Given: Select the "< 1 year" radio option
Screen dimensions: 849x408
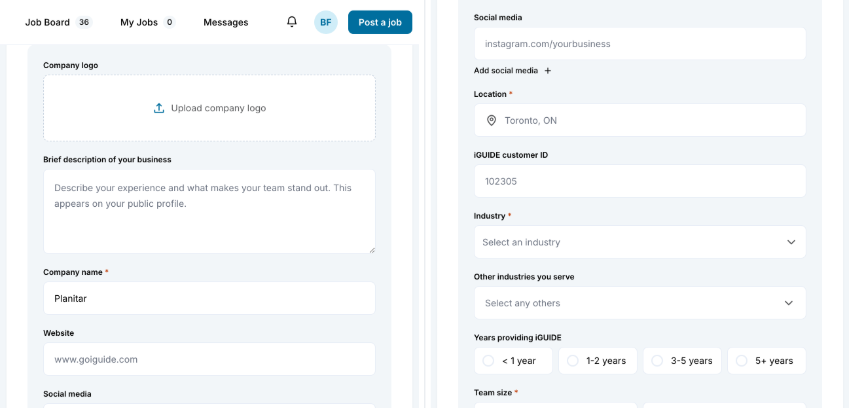Looking at the screenshot, I should coord(513,361).
